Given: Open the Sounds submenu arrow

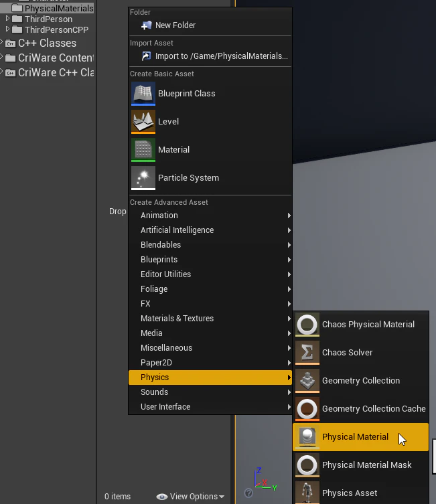Looking at the screenshot, I should click(x=289, y=392).
